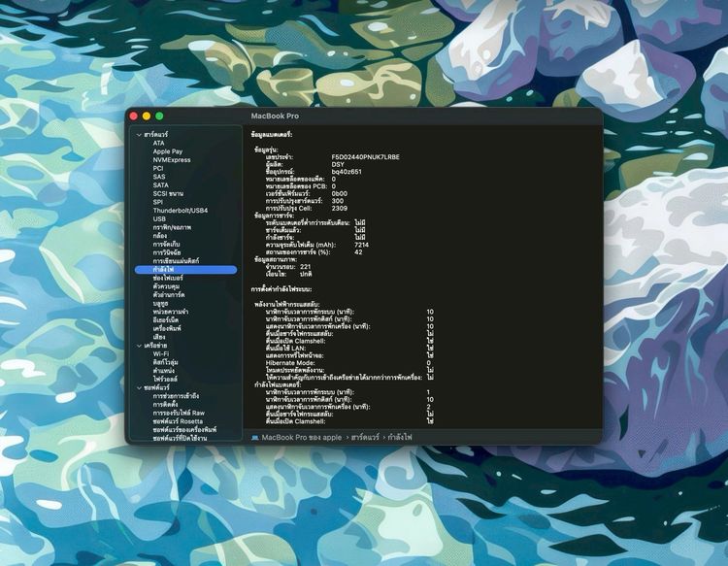Select the highlighted กำลังไฟ (Power) item
This screenshot has height=566, width=728.
pyautogui.click(x=185, y=269)
